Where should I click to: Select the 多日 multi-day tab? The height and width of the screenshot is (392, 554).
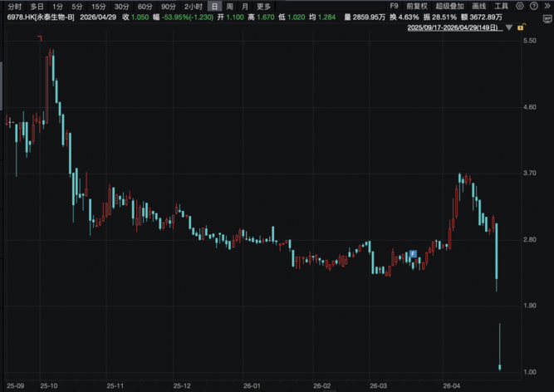[x=37, y=6]
